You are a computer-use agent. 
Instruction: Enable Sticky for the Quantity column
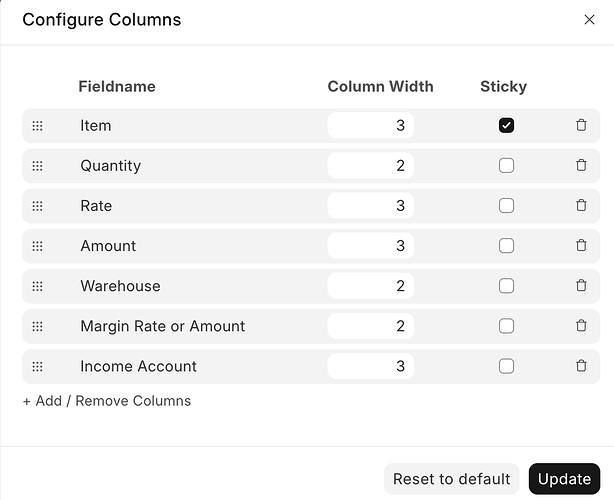[x=506, y=165]
